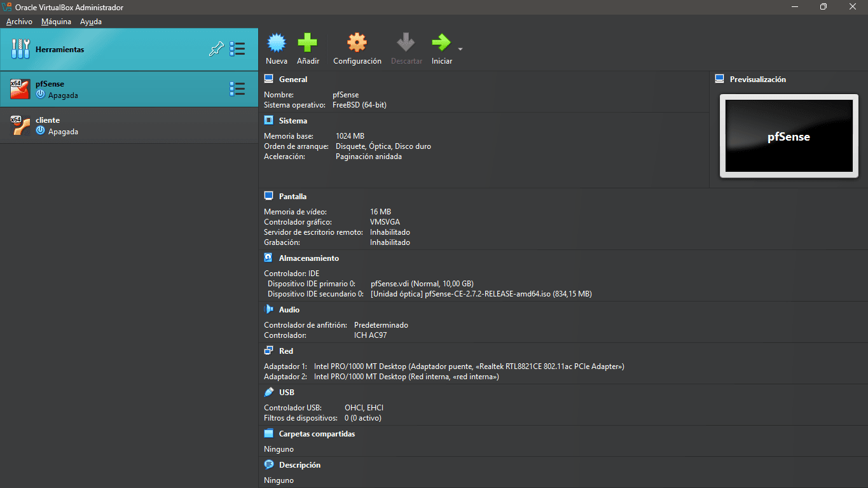Open the Herramientas list menu icon
This screenshot has width=868, height=488.
point(237,49)
